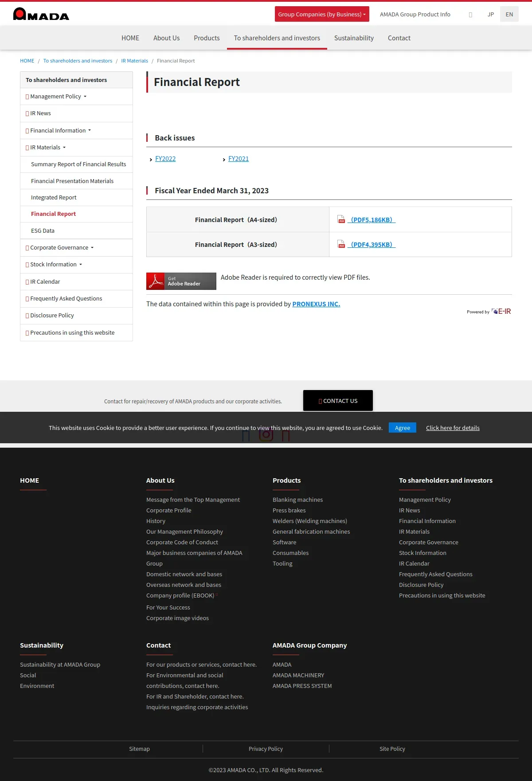Select To shareholders and investors nav tab
This screenshot has height=781, width=532.
(277, 38)
